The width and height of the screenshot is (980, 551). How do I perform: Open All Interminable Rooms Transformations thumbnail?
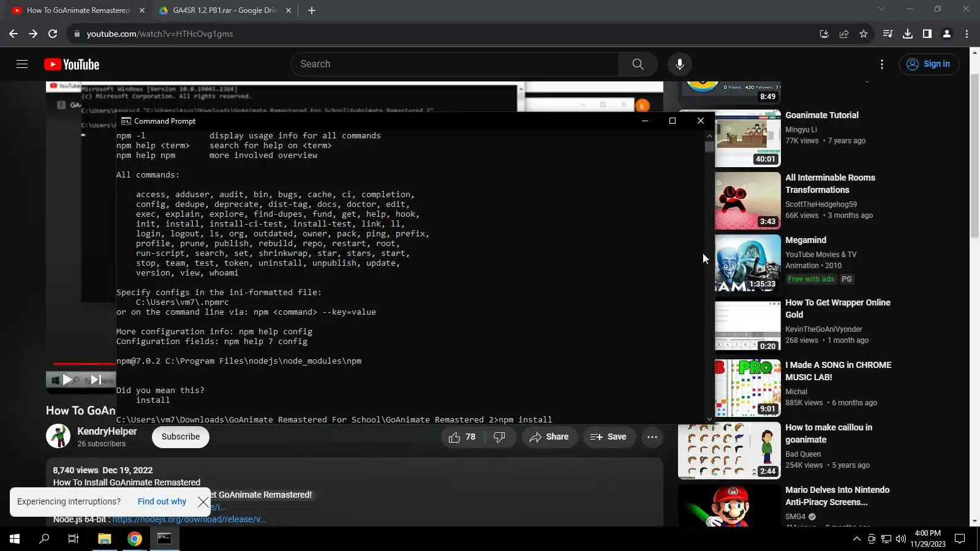tap(748, 201)
